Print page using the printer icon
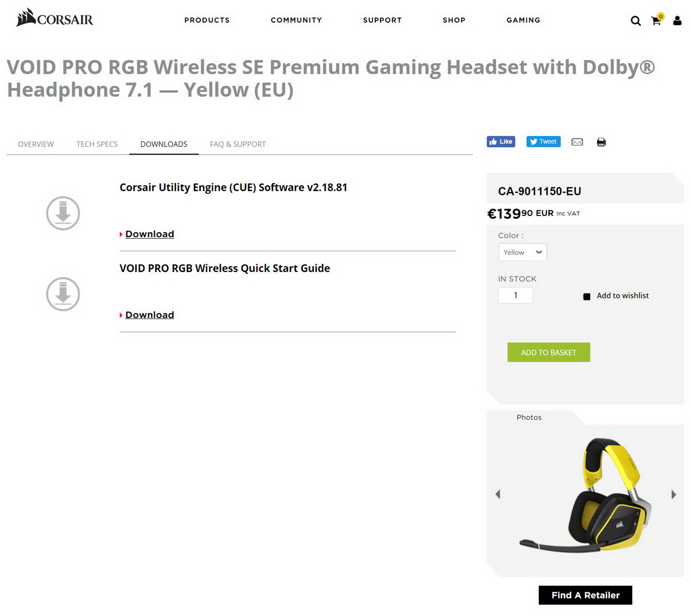 click(x=601, y=143)
